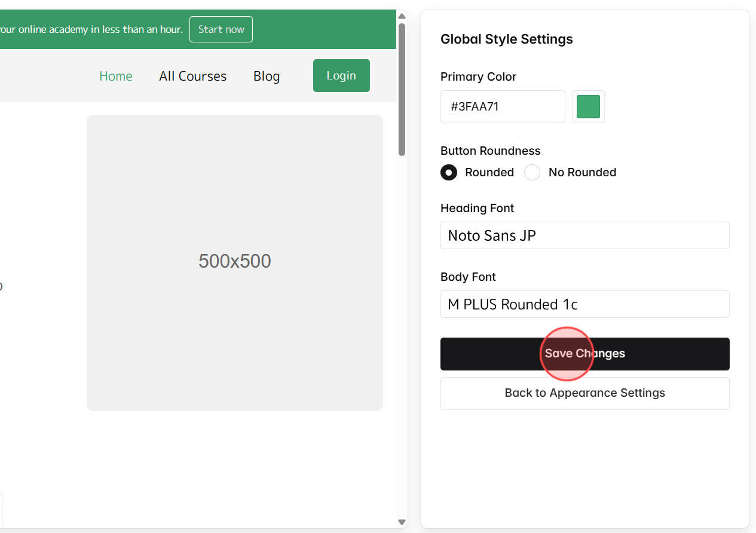Click the green announcement bar text

[x=93, y=29]
